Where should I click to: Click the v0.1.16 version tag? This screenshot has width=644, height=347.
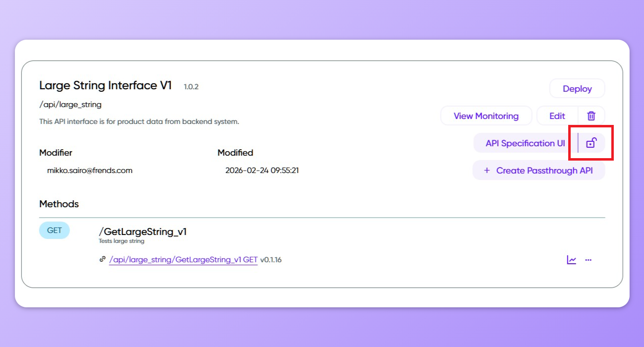[271, 260]
